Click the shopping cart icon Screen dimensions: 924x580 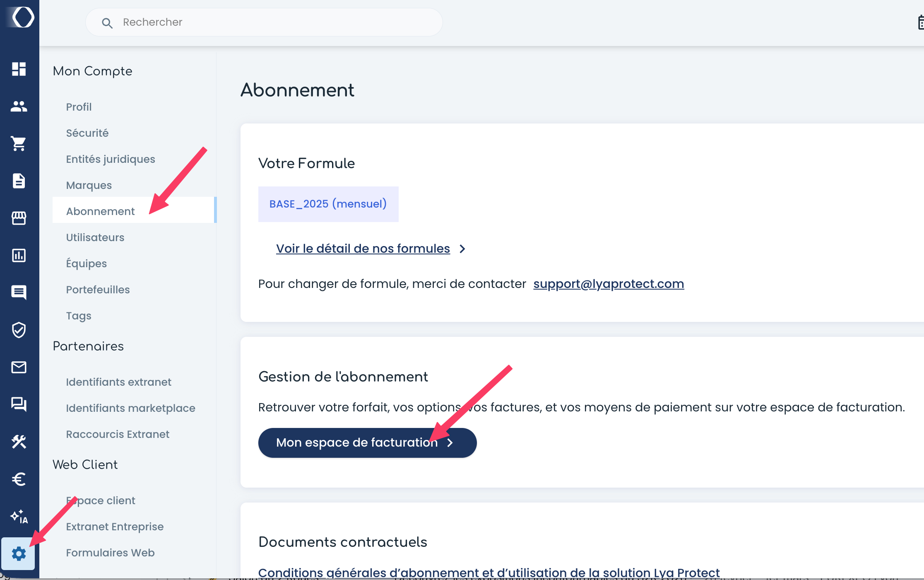[x=19, y=144]
